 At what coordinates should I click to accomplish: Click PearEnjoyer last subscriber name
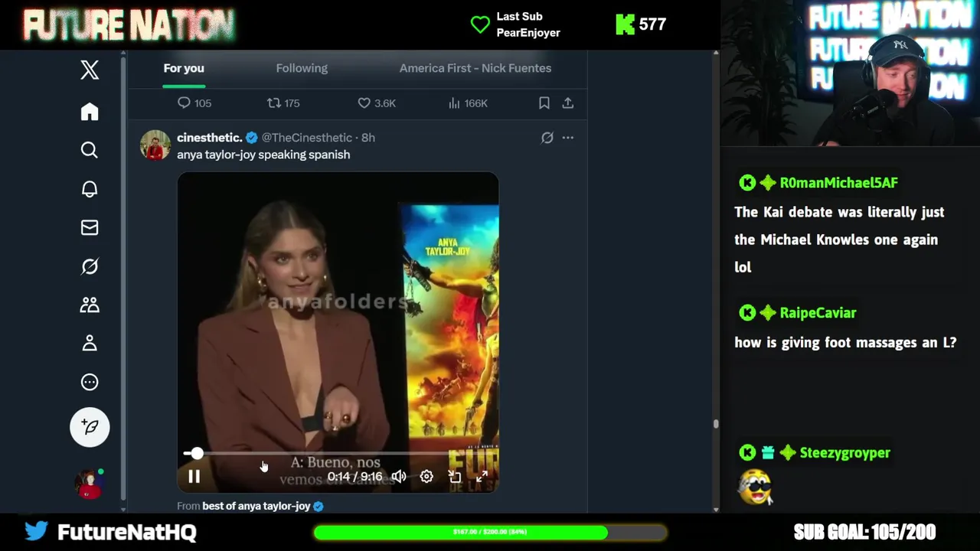pyautogui.click(x=528, y=33)
